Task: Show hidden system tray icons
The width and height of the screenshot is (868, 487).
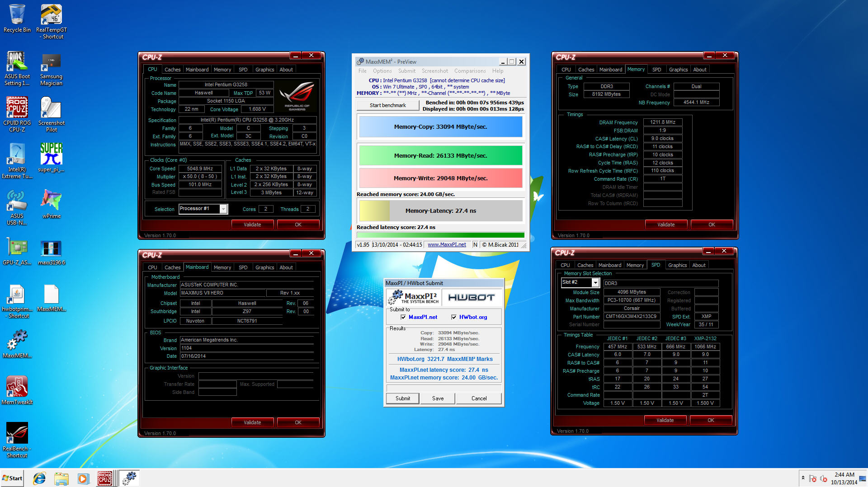Action: 803,478
